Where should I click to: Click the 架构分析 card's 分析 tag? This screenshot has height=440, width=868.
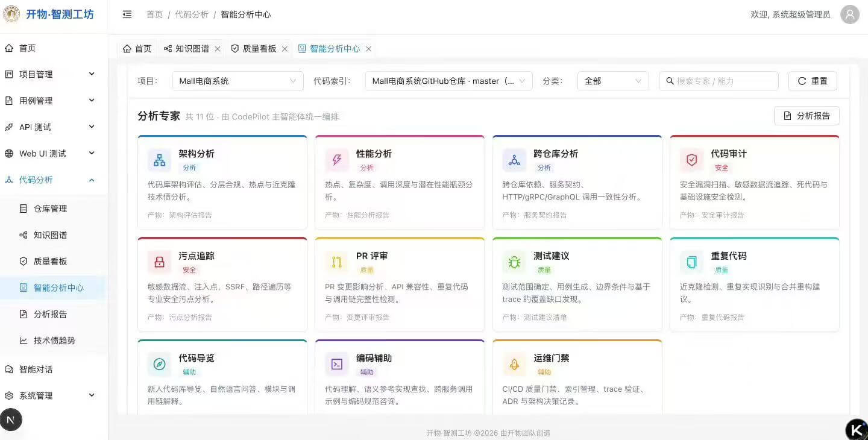coord(189,168)
